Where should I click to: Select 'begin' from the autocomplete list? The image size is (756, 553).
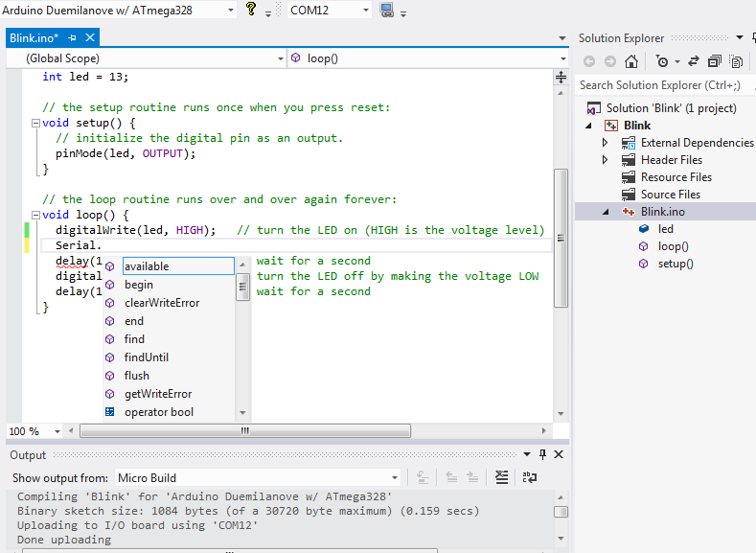(x=139, y=285)
